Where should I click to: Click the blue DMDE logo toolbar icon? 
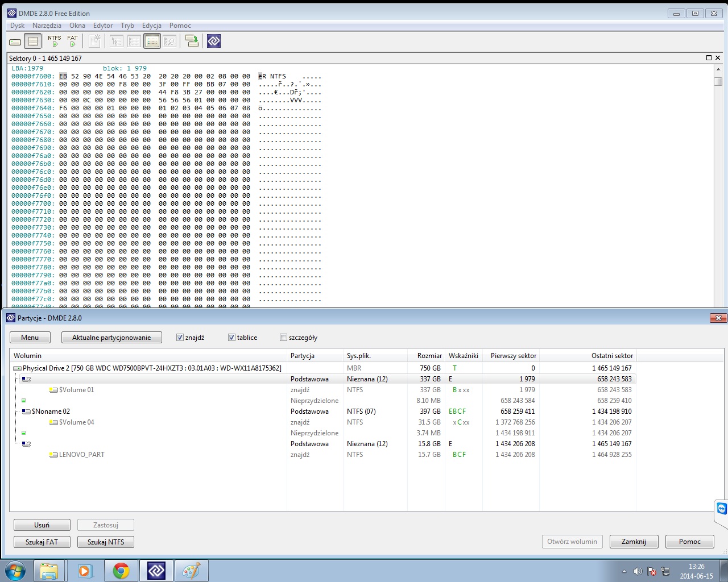click(x=214, y=41)
